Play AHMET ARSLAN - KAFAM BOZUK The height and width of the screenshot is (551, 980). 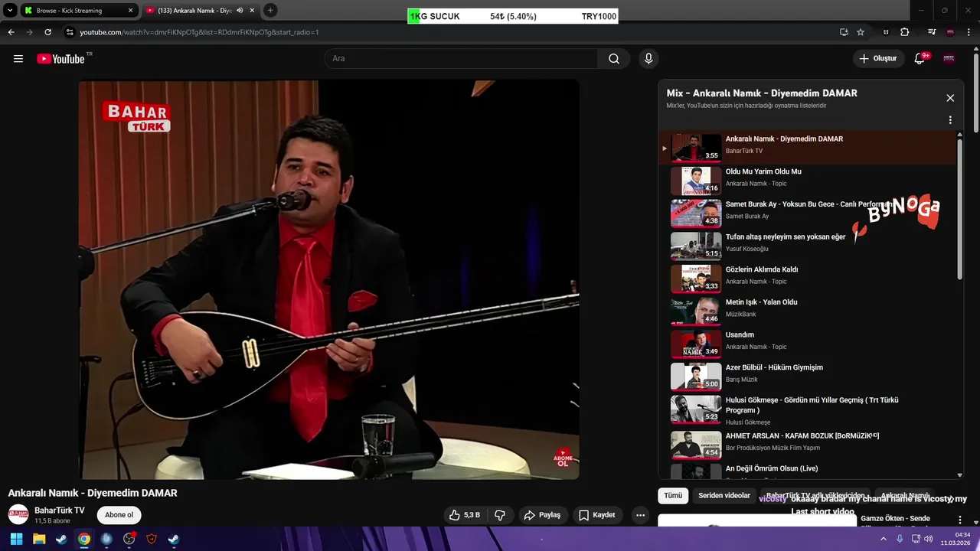[808, 445]
